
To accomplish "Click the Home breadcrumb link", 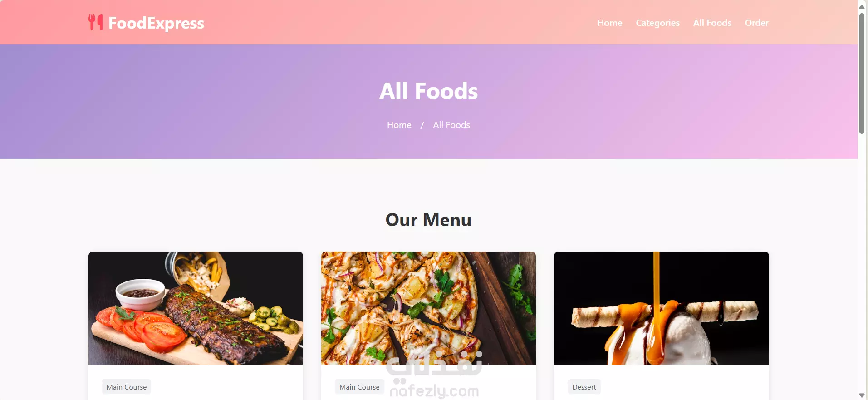I will pyautogui.click(x=399, y=125).
